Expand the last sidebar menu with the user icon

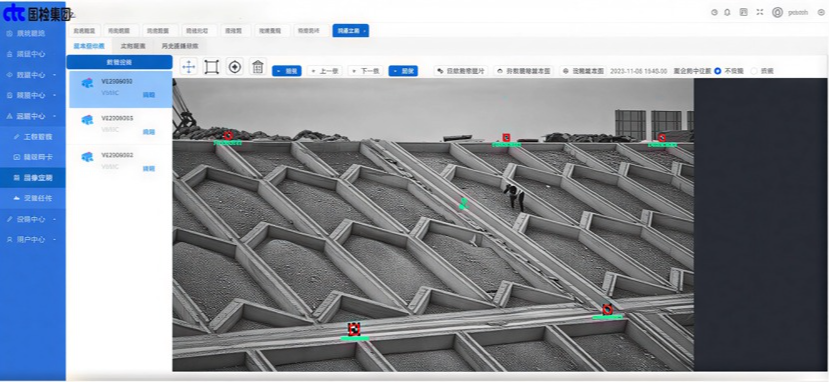(33, 239)
